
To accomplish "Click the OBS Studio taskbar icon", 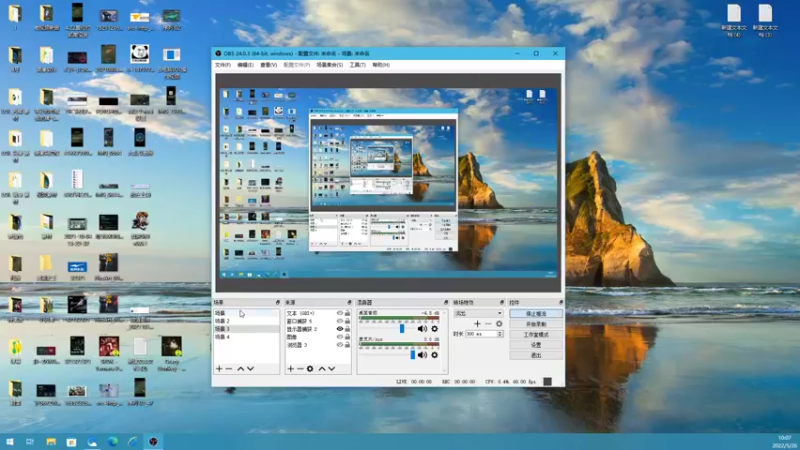I will coord(153,442).
